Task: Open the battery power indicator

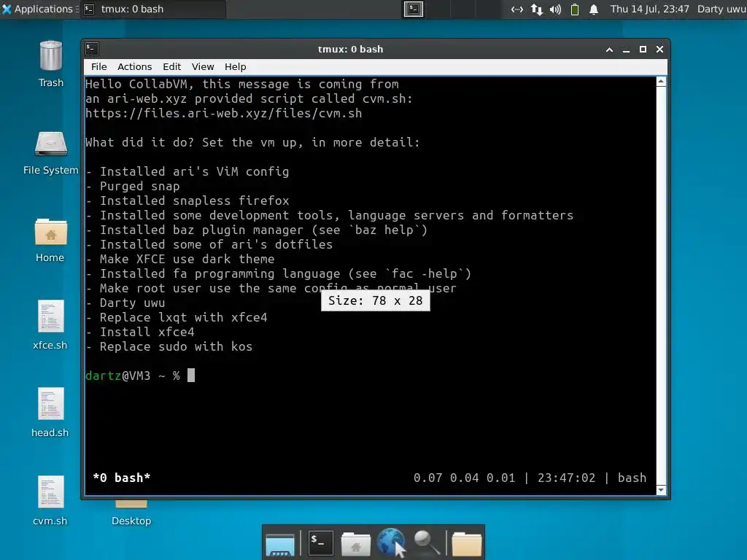Action: point(575,9)
